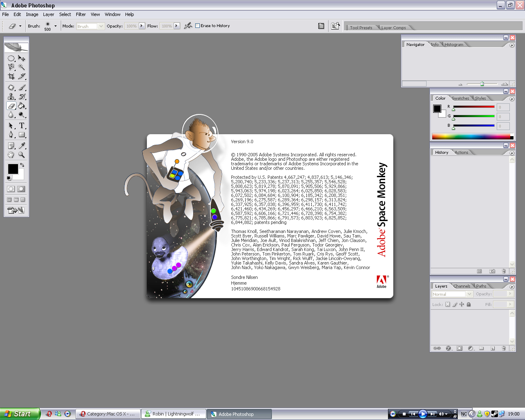The height and width of the screenshot is (420, 525).
Task: Enable airbrush capabilities in options bar
Action: click(x=188, y=26)
